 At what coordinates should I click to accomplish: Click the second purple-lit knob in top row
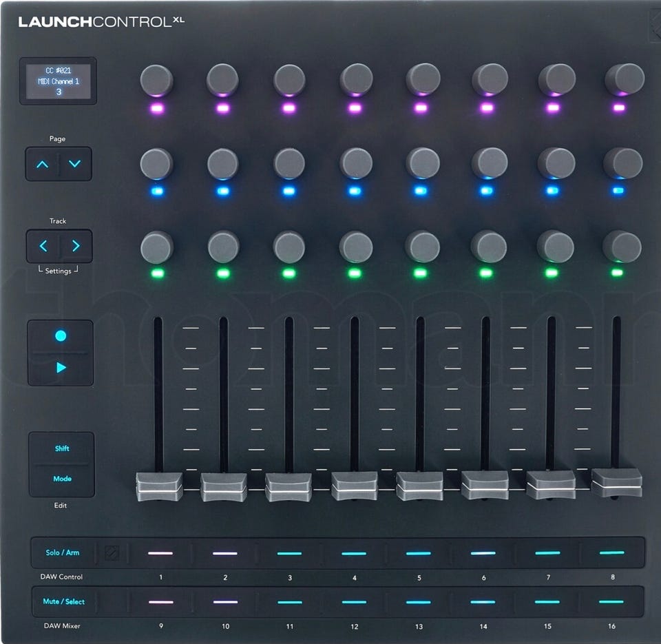222,80
